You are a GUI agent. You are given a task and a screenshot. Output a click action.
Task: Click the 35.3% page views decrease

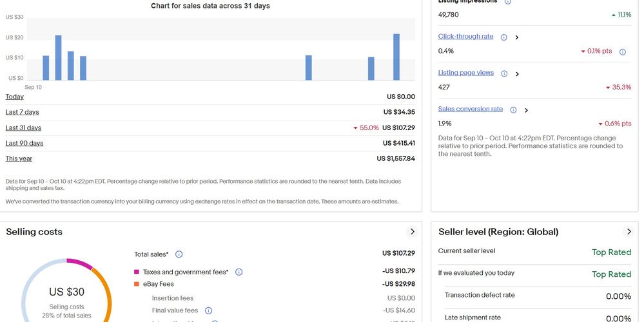[618, 88]
